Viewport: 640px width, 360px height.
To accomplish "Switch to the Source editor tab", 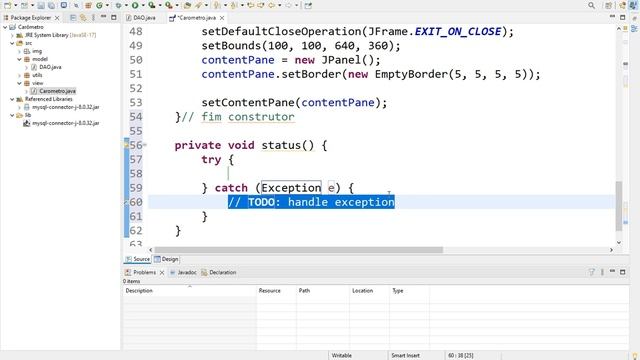I will [138, 259].
